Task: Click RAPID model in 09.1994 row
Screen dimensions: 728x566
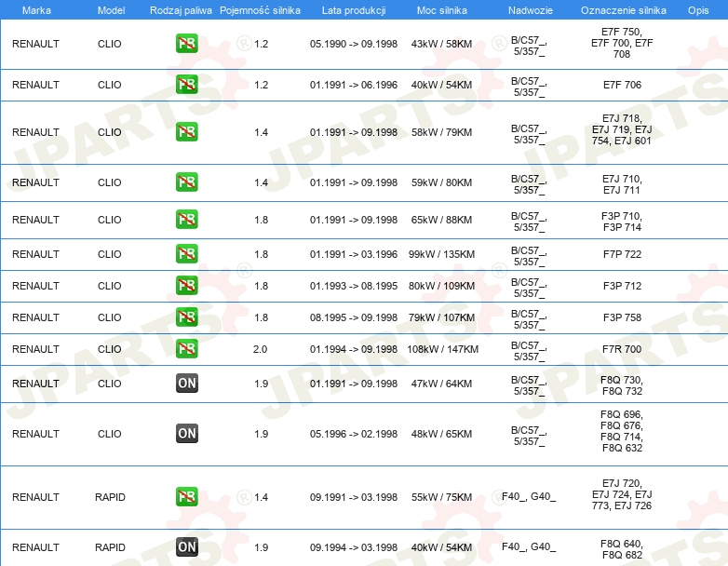Action: 110,547
